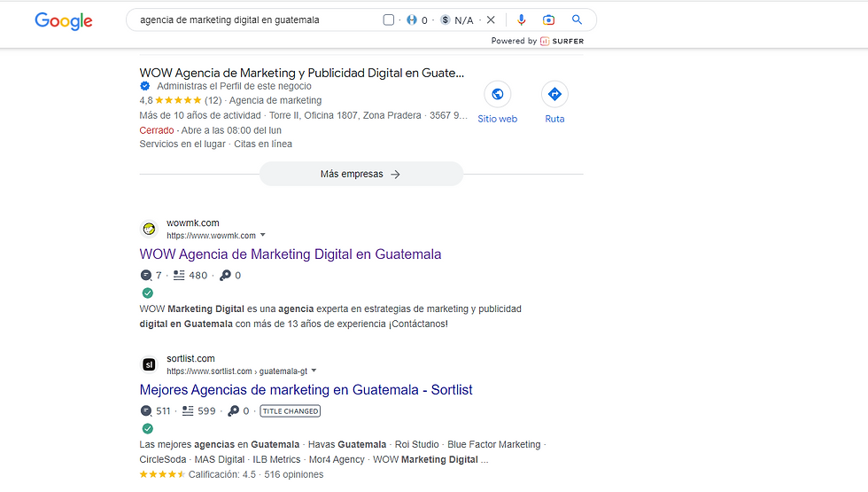Click the wowmk.com favicon

point(149,229)
